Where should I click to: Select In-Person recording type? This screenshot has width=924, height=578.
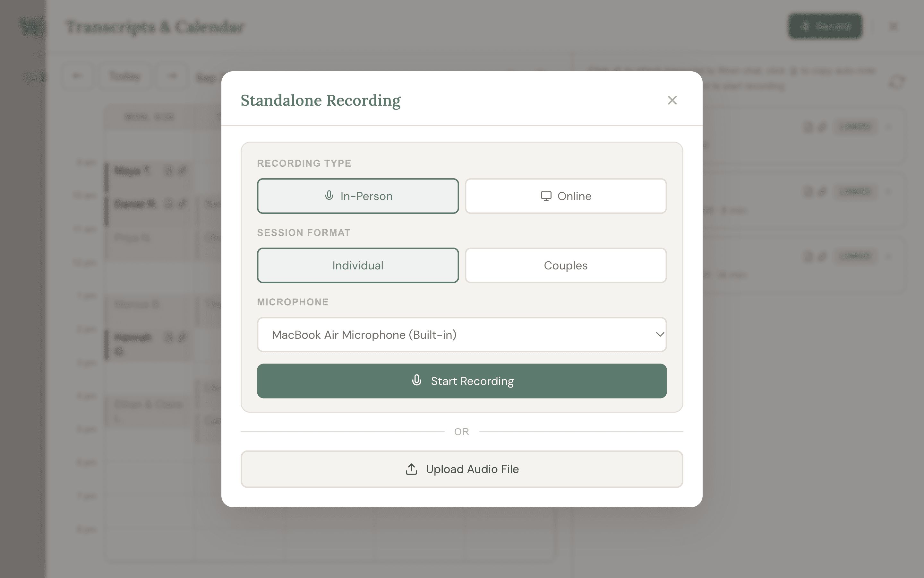coord(358,196)
